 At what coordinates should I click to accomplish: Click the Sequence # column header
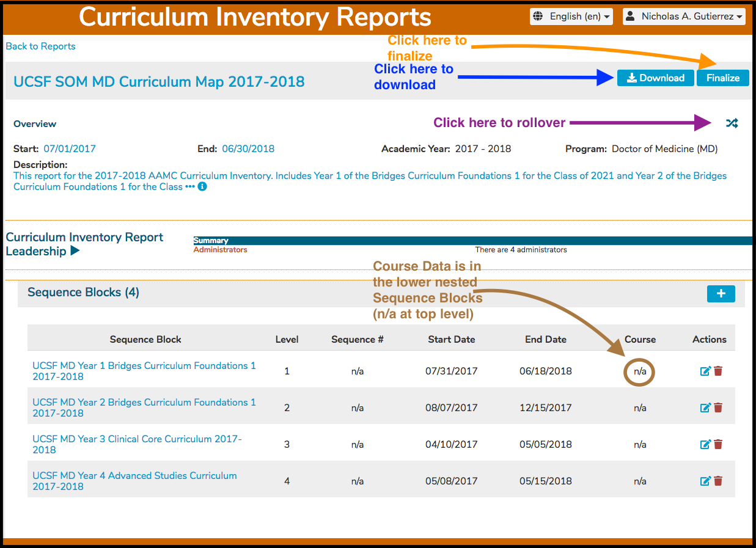358,339
